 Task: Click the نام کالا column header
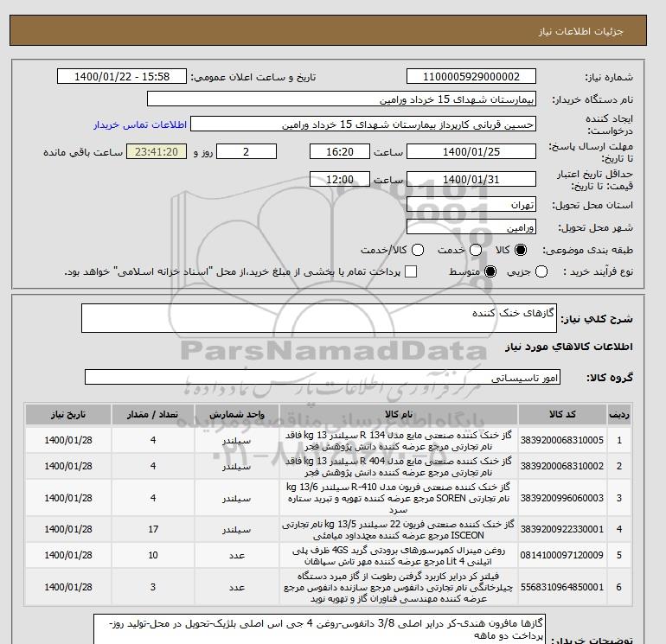[x=399, y=414]
